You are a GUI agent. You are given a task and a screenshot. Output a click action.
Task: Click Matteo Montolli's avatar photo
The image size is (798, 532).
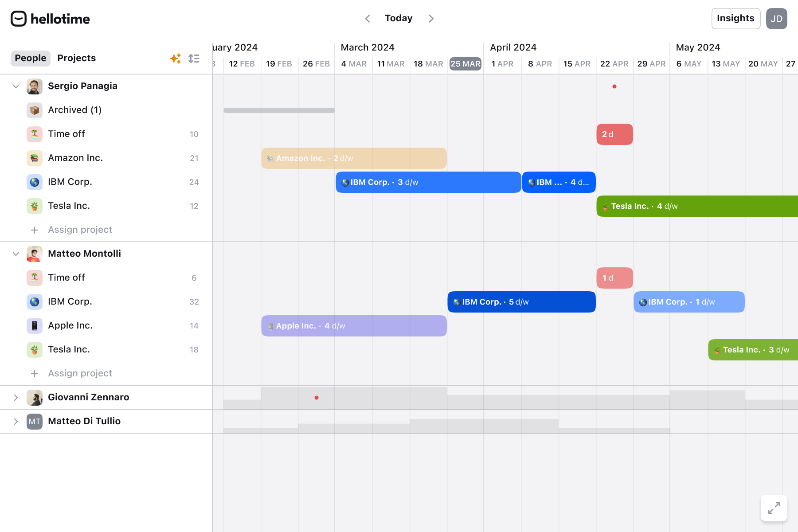tap(35, 254)
